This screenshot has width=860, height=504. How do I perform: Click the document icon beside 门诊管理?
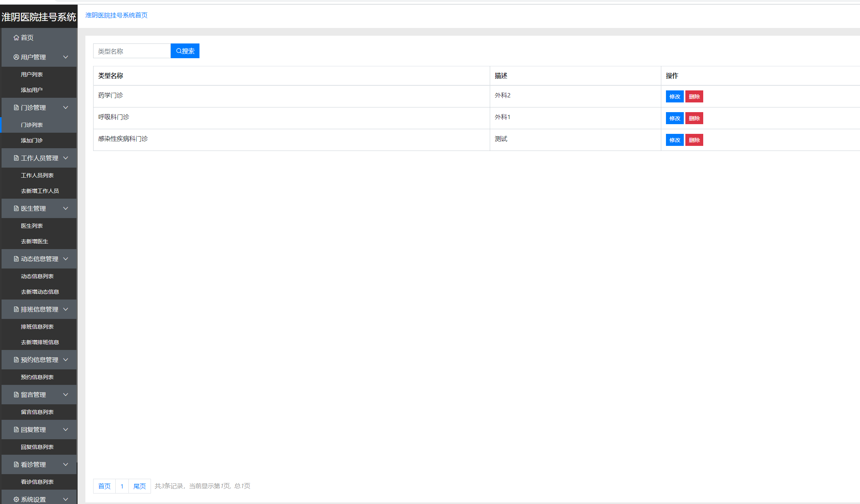pos(16,107)
